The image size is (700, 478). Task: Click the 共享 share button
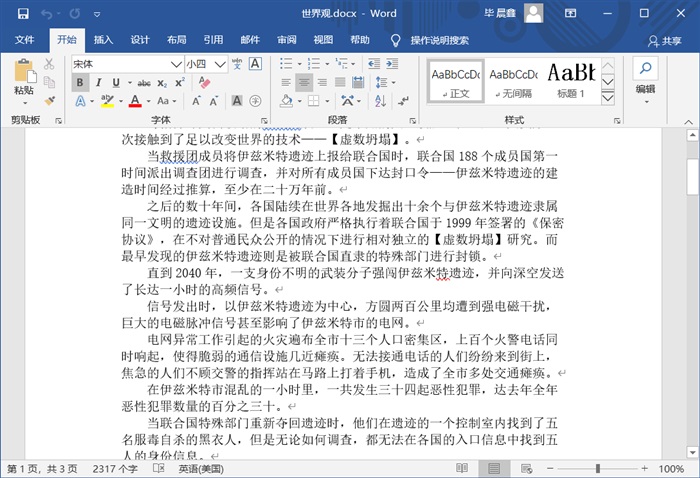664,40
